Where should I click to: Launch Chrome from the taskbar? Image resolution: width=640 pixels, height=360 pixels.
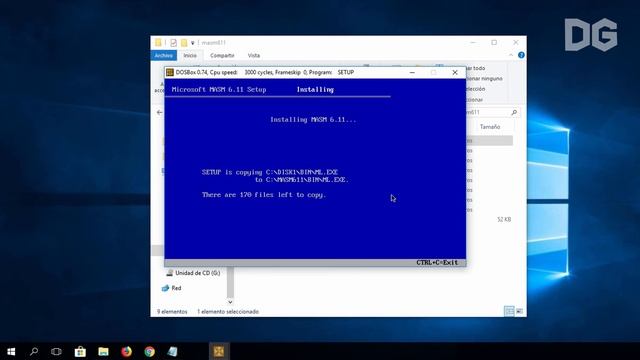pyautogui.click(x=150, y=351)
